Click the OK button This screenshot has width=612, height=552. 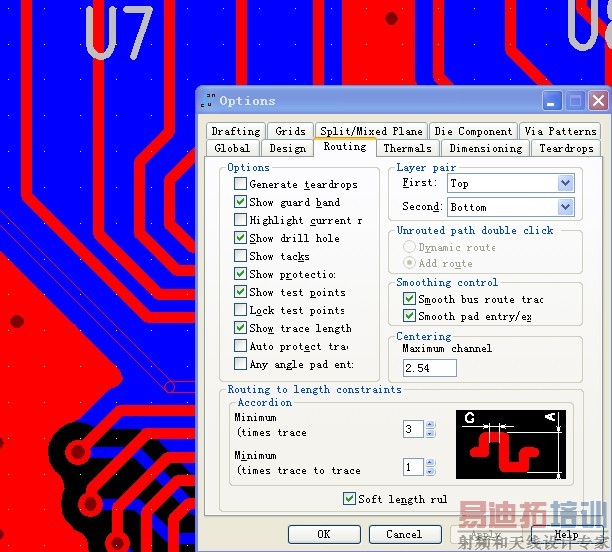(x=324, y=534)
